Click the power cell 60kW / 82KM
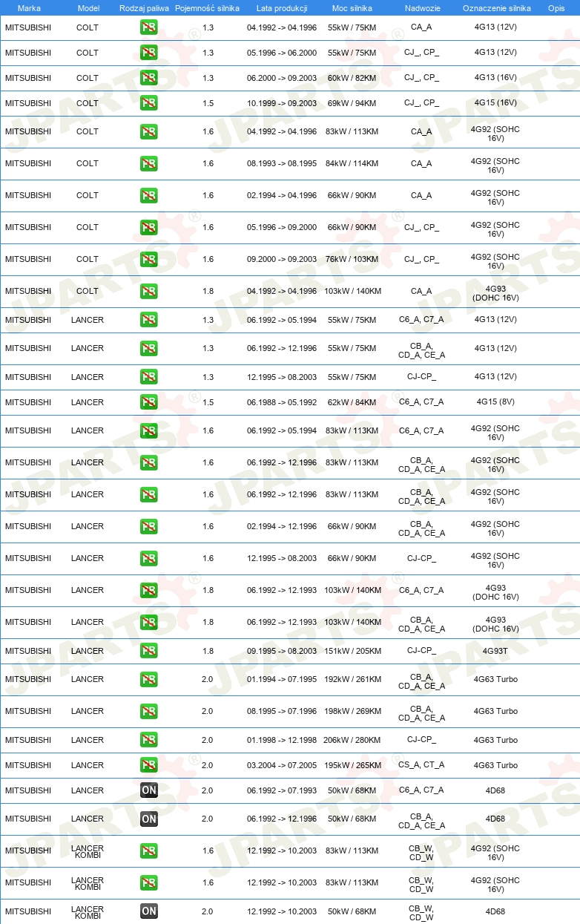580x924 pixels. tap(352, 78)
